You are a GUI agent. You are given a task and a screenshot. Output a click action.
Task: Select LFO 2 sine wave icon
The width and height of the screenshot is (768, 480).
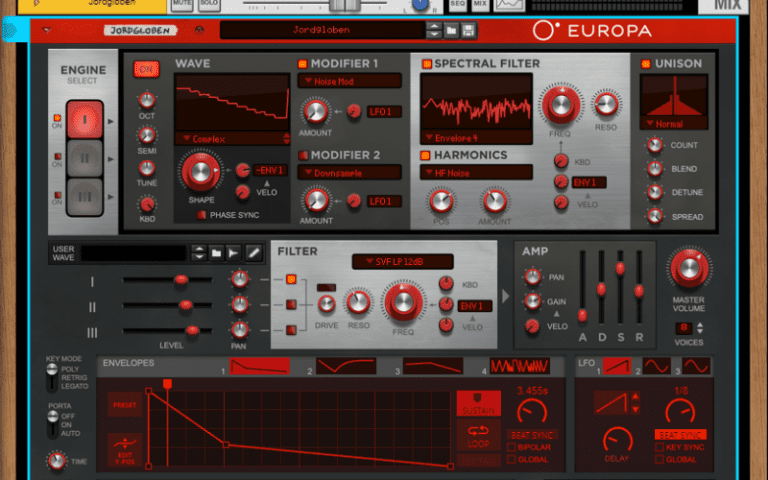click(x=656, y=367)
